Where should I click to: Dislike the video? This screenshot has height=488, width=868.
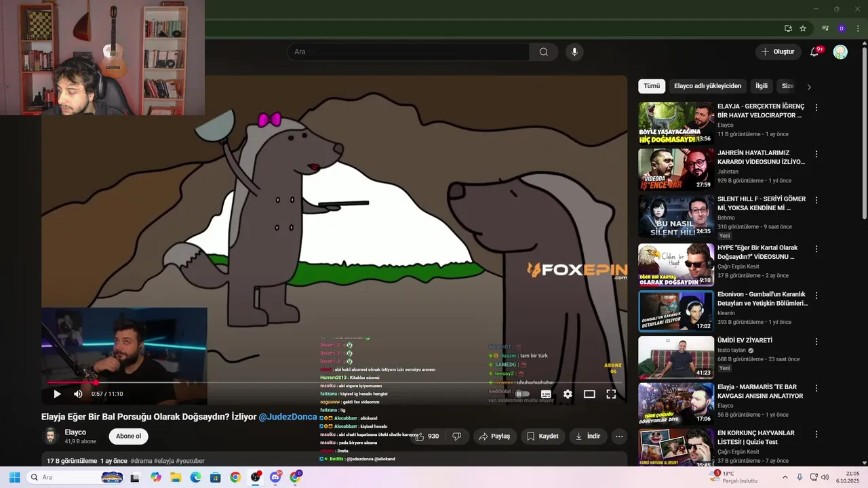[456, 436]
